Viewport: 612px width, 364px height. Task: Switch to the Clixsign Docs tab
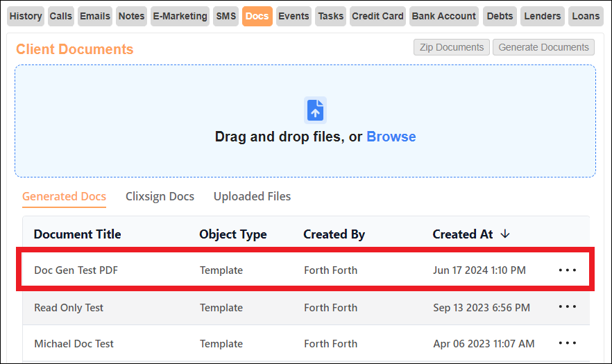(160, 196)
